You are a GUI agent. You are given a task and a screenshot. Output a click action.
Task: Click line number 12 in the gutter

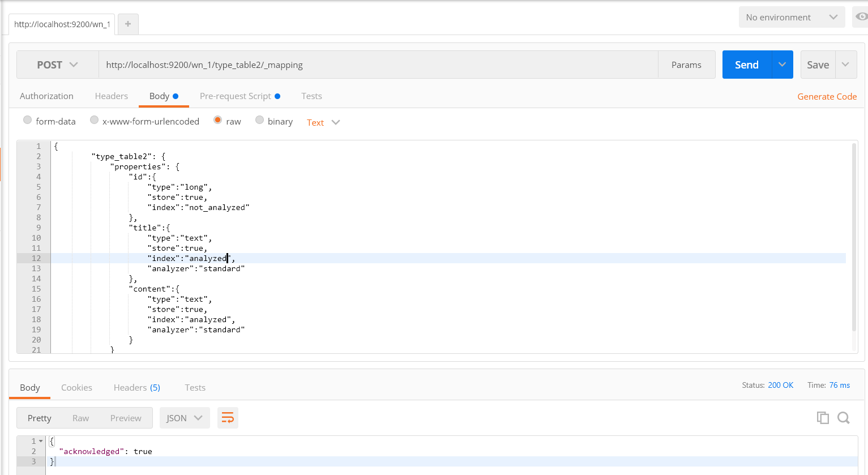tap(36, 258)
